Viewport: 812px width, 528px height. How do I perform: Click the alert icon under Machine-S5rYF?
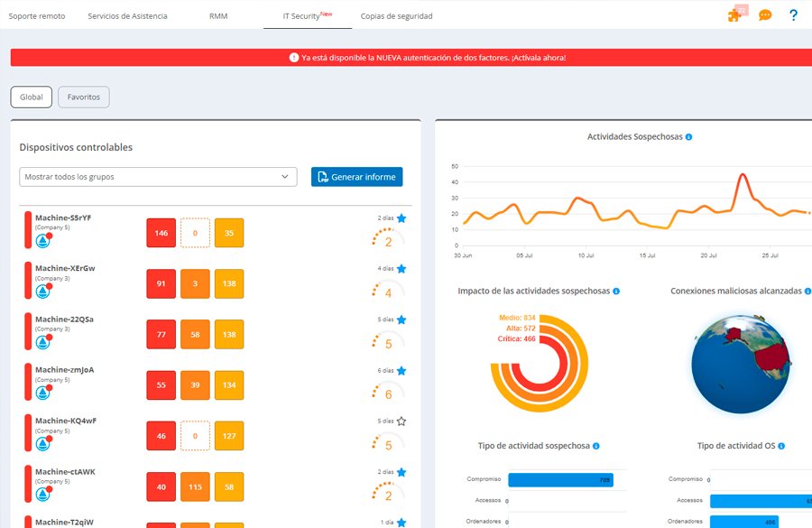tap(43, 240)
